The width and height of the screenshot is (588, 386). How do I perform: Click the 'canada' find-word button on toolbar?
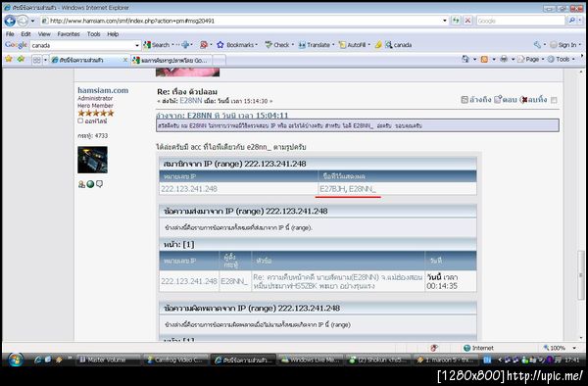point(399,45)
